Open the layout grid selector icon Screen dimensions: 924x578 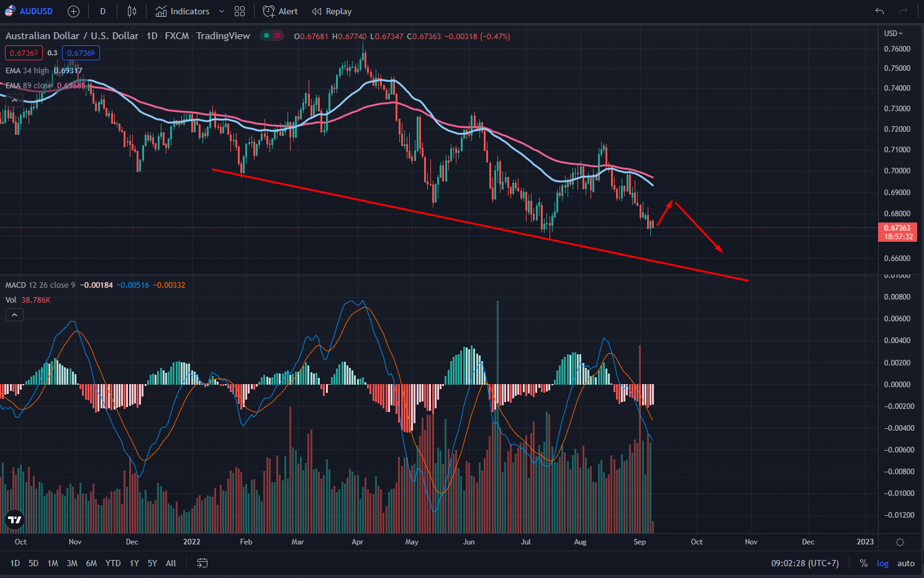pyautogui.click(x=240, y=11)
